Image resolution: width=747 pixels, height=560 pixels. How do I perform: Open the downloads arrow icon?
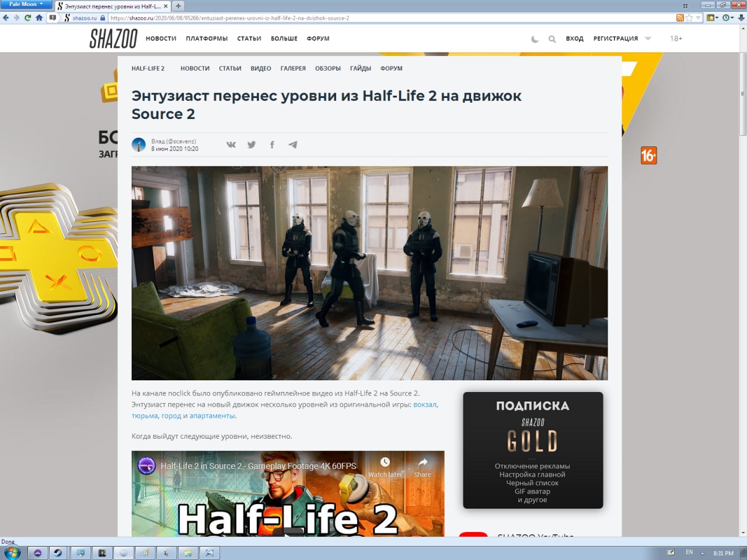[741, 17]
